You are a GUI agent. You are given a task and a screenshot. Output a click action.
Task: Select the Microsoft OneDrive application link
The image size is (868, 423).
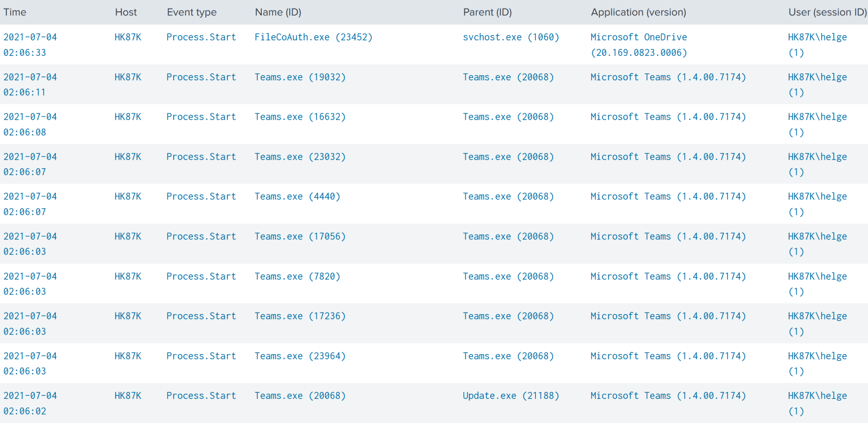pyautogui.click(x=638, y=37)
